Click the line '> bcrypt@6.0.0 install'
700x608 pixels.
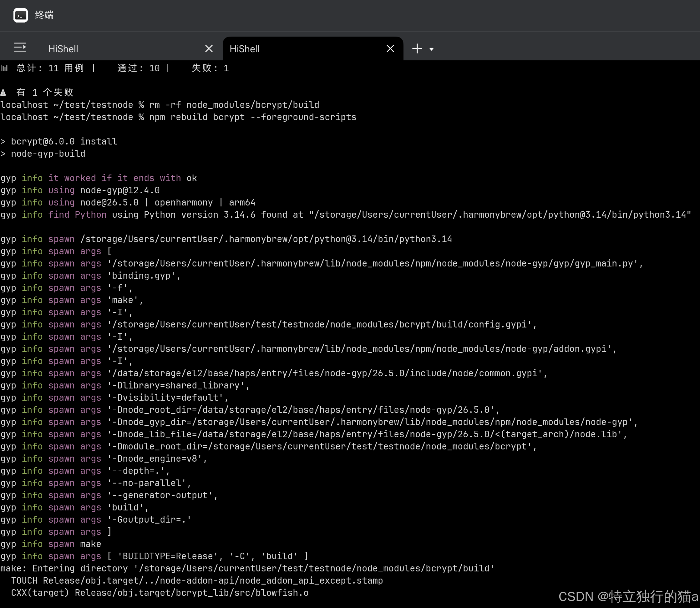(x=59, y=141)
